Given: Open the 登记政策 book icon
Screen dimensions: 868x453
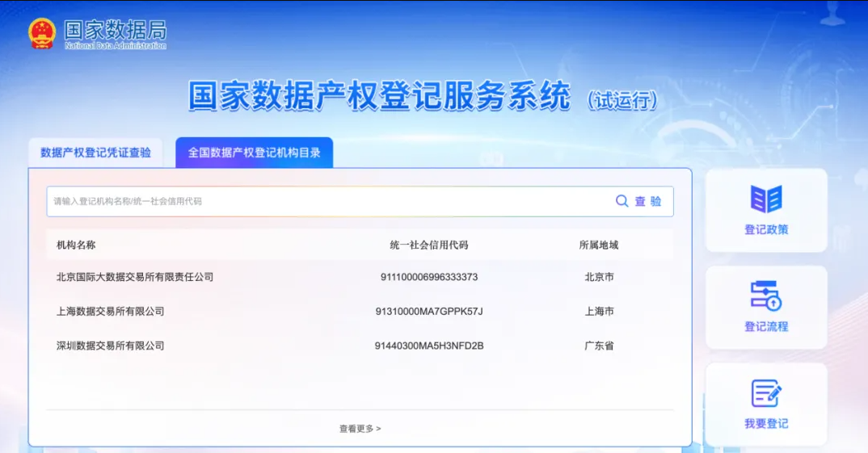Looking at the screenshot, I should 766,199.
